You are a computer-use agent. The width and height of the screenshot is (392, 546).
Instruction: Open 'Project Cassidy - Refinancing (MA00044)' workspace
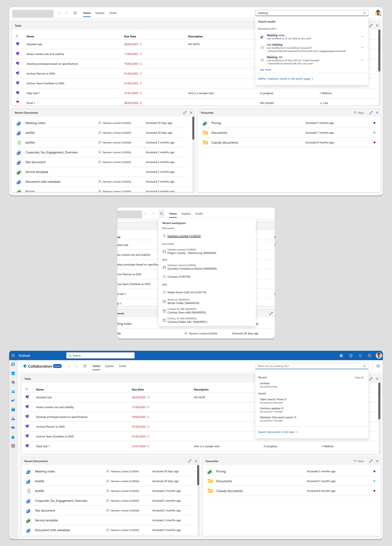192,253
